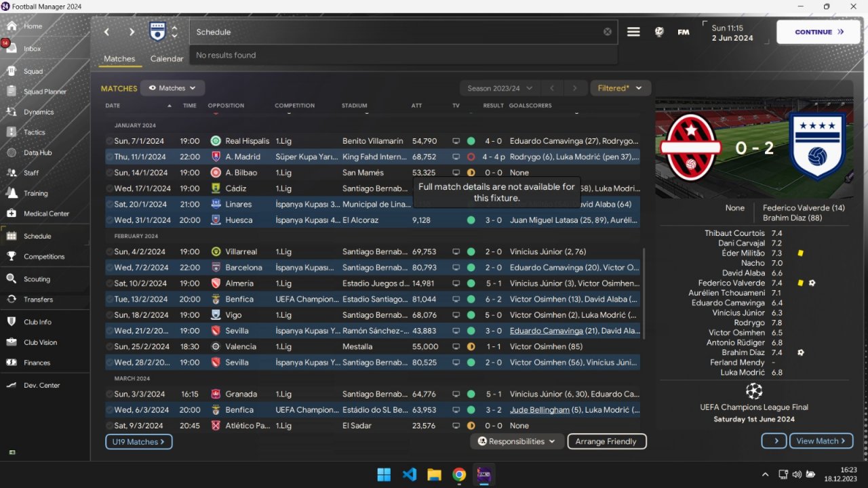Click the club badge in the top bar

(x=157, y=31)
